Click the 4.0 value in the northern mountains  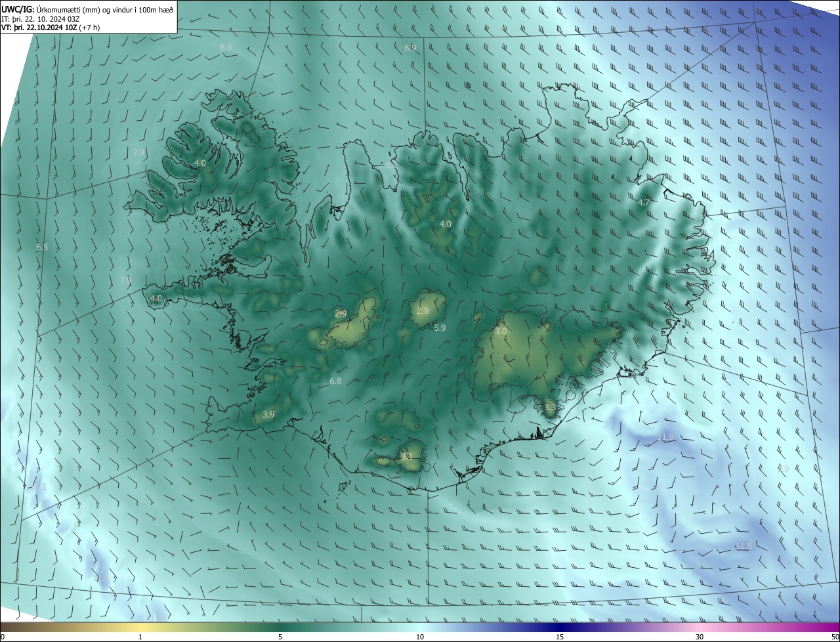(445, 225)
